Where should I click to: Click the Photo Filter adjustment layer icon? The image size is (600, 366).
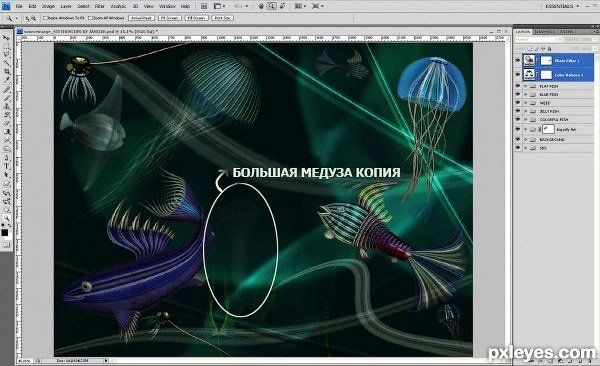coord(529,60)
